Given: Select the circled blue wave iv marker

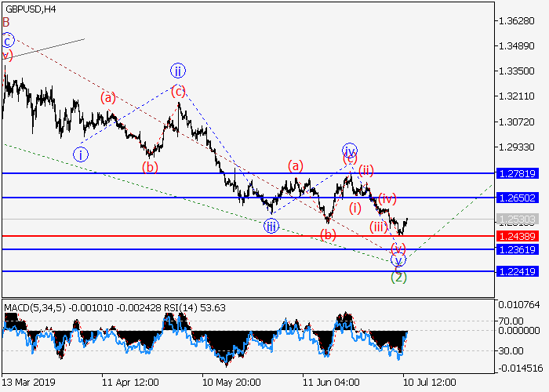Looking at the screenshot, I should pyautogui.click(x=349, y=150).
